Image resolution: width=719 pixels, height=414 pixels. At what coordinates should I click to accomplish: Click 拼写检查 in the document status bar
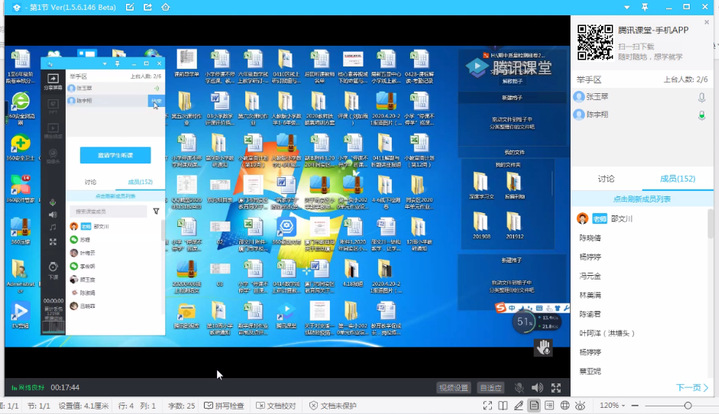224,406
